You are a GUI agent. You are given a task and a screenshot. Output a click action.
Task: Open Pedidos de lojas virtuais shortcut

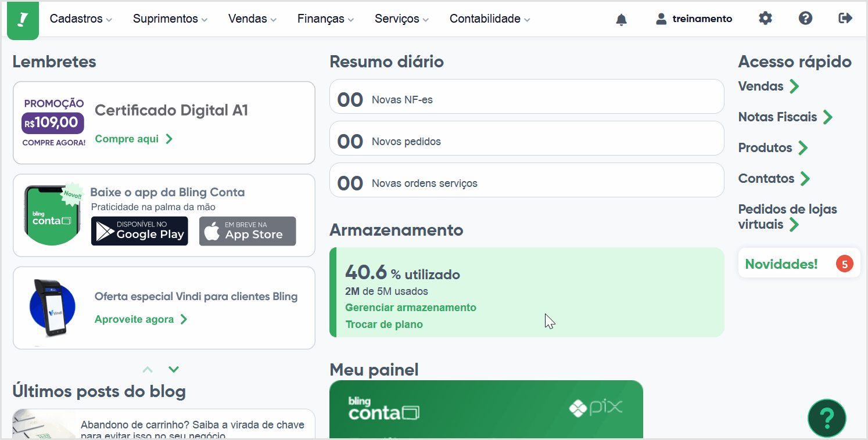788,217
